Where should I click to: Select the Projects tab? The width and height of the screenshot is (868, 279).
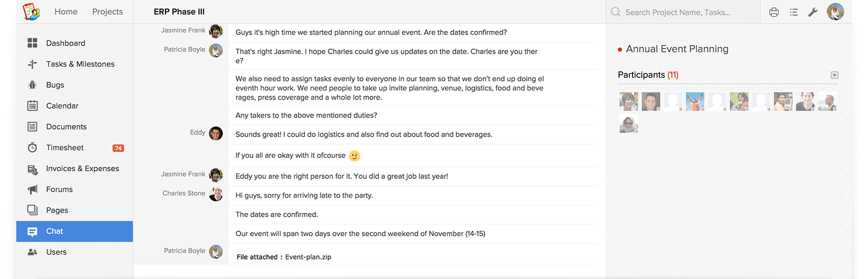107,12
